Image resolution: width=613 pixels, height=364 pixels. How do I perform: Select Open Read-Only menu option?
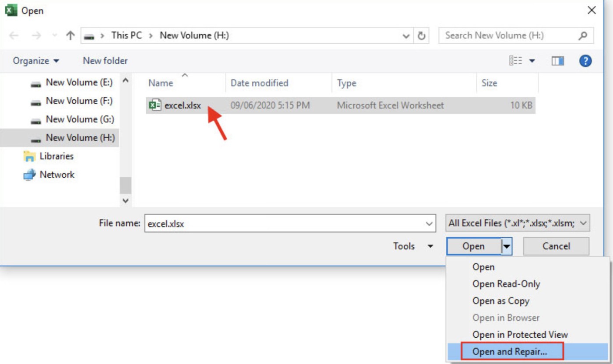tap(506, 284)
